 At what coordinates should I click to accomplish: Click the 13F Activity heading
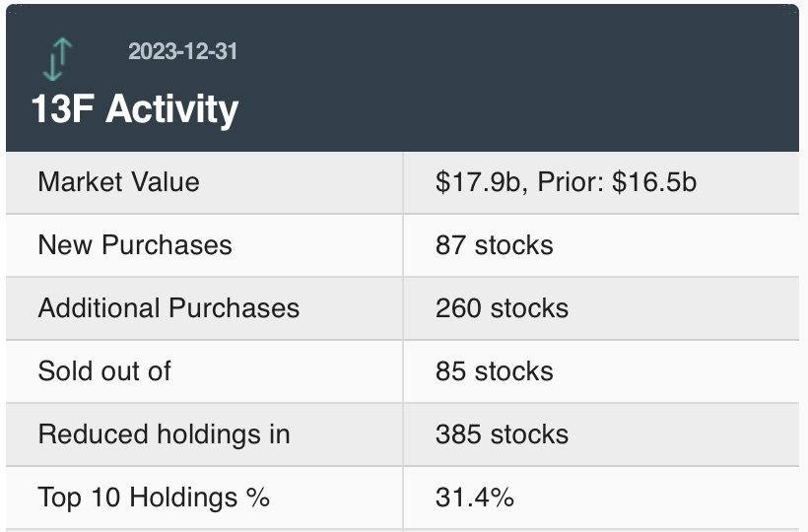click(134, 108)
